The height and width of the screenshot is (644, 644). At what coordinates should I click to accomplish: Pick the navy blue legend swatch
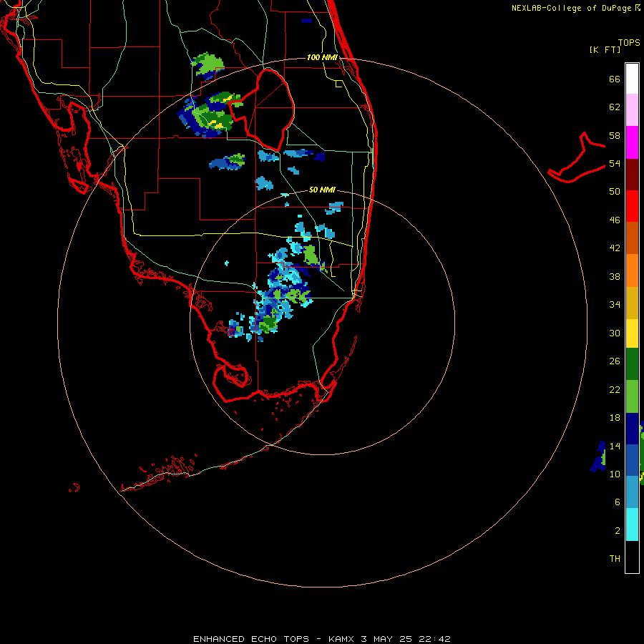point(632,429)
